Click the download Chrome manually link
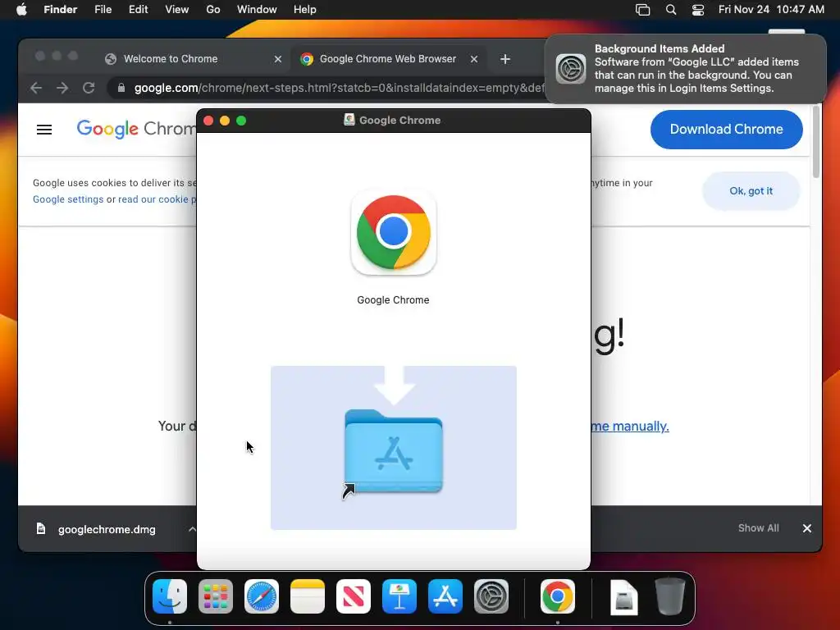Image resolution: width=840 pixels, height=630 pixels. coord(630,426)
